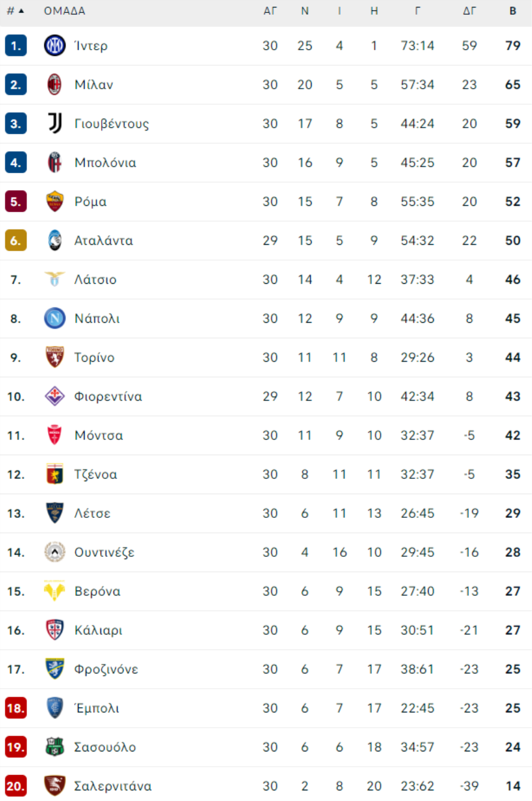Click the Roma wolf crest icon
This screenshot has height=801, width=532.
[x=54, y=202]
